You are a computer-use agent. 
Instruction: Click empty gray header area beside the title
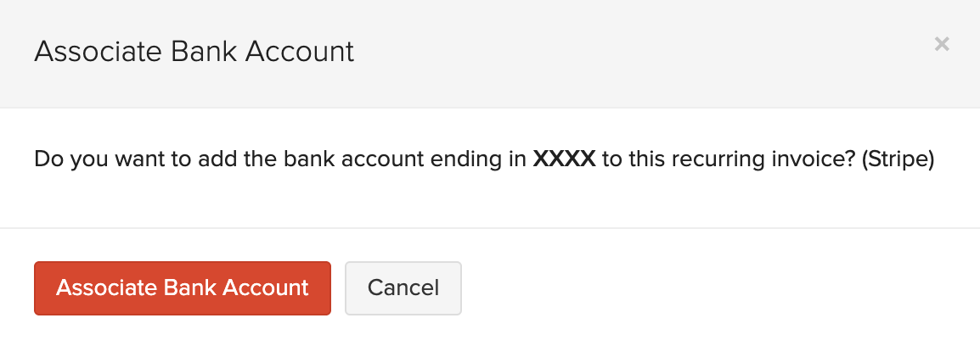coord(637,53)
